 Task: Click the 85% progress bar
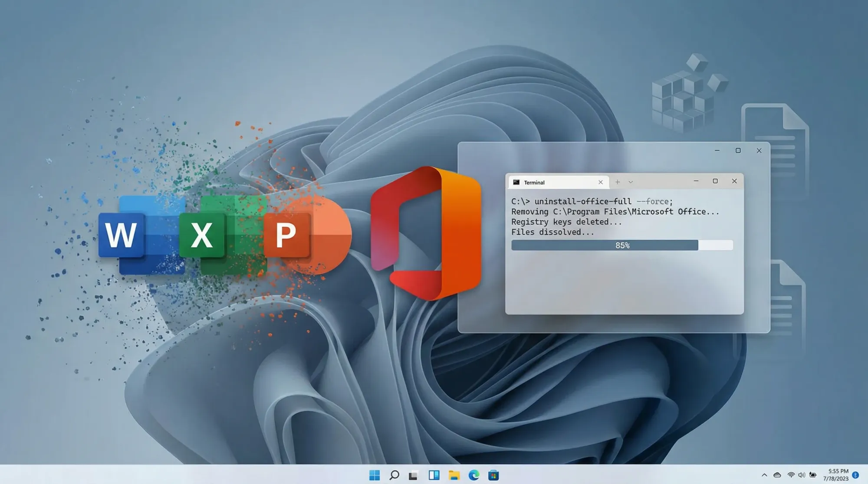[x=622, y=245]
